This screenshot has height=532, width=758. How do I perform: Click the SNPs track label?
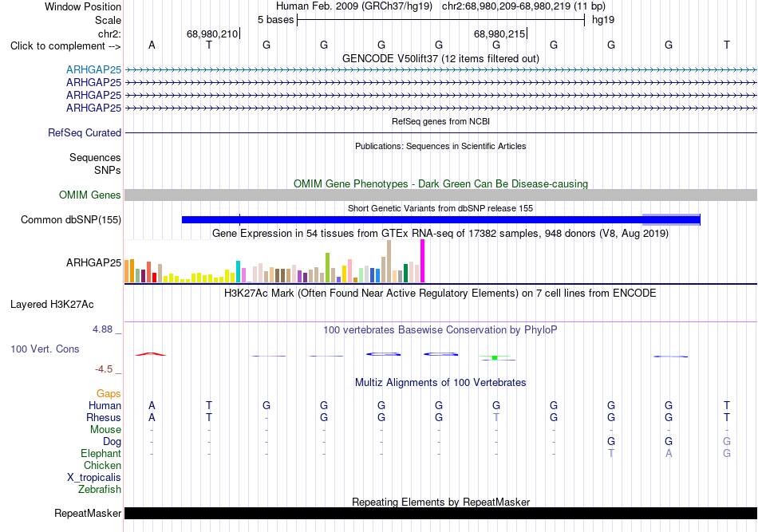pyautogui.click(x=108, y=170)
